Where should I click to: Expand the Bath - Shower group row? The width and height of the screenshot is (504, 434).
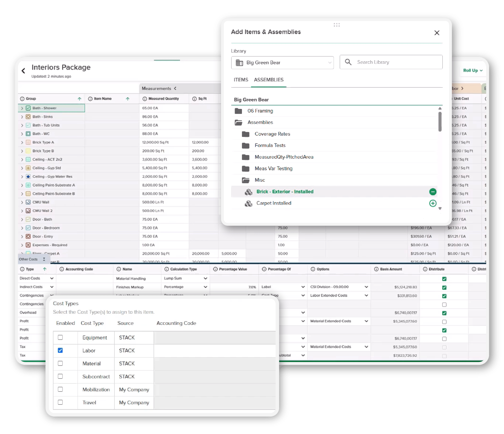coord(22,108)
